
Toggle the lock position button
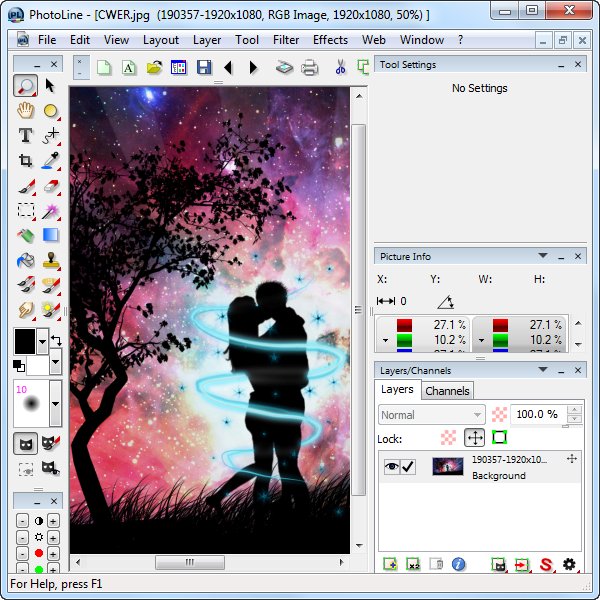coord(474,438)
